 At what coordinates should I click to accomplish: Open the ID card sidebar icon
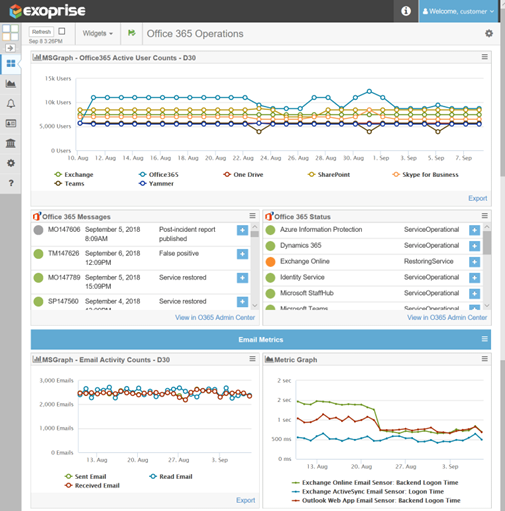click(x=11, y=123)
